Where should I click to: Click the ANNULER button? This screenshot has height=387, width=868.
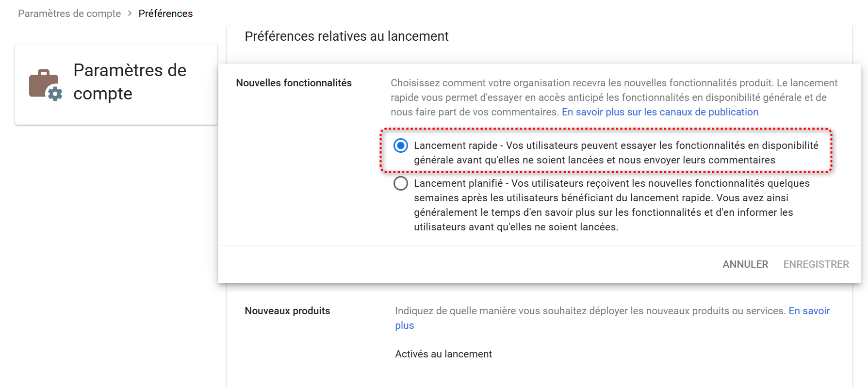[x=745, y=264]
